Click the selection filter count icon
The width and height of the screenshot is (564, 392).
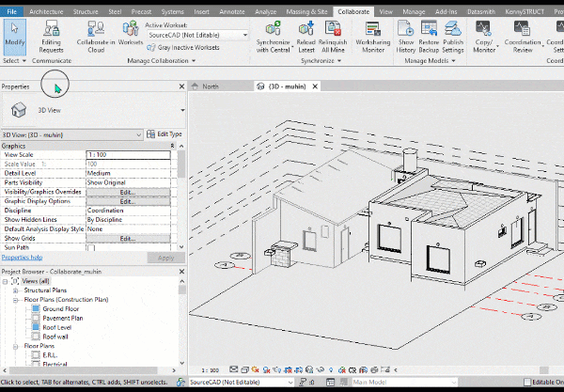click(x=304, y=382)
